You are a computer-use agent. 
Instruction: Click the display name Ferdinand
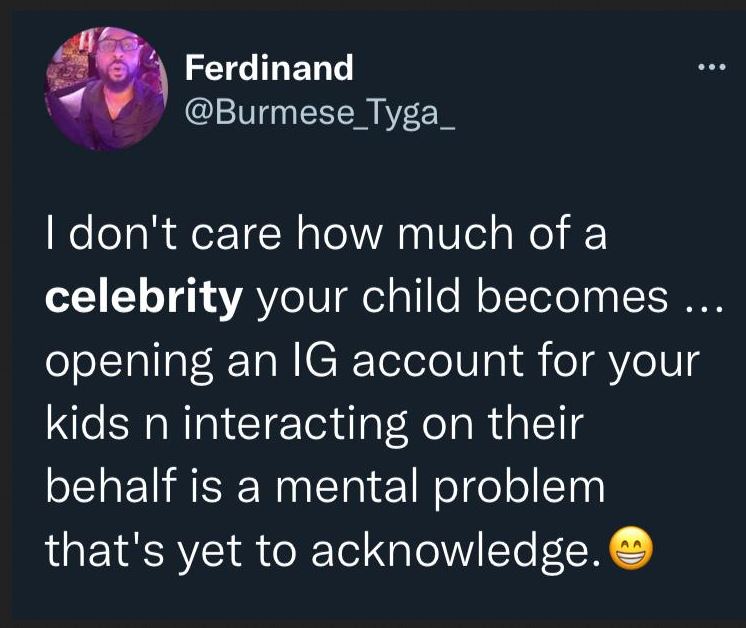269,68
